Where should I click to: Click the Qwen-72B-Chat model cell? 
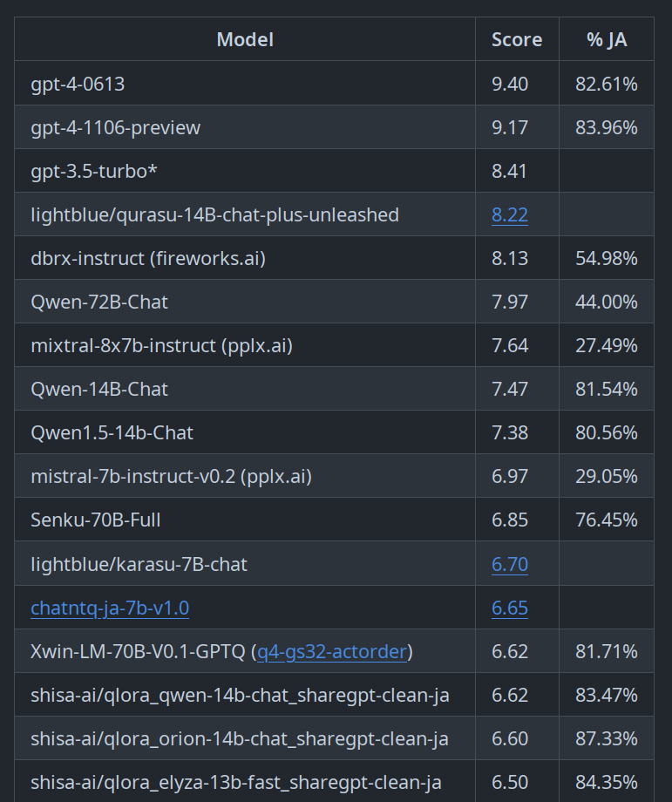pyautogui.click(x=99, y=302)
